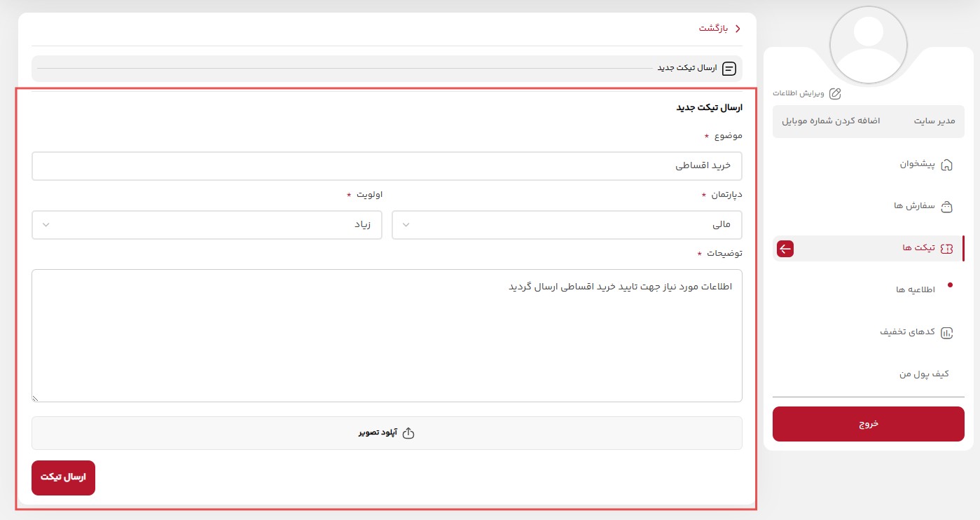This screenshot has height=520, width=980.
Task: Click the red notification dot near اطلاعیه ها
Action: pyautogui.click(x=951, y=285)
